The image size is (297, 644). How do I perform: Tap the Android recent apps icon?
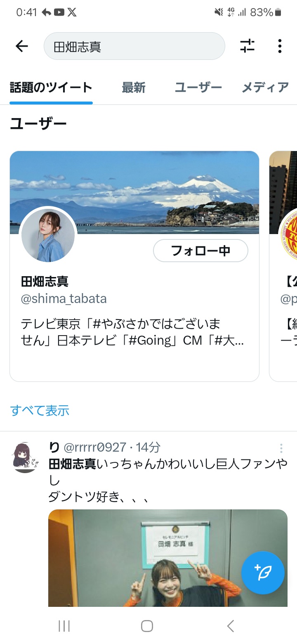(x=64, y=626)
